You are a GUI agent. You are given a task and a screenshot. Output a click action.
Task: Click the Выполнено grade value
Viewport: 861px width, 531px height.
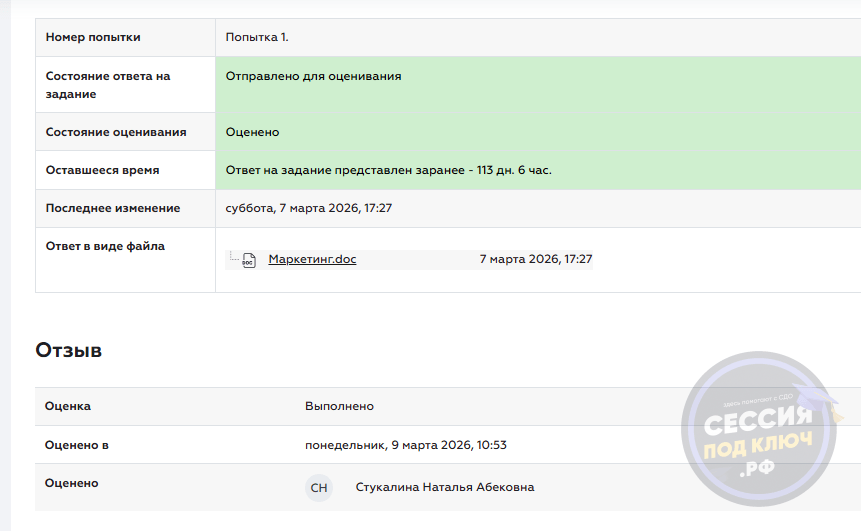click(x=339, y=406)
